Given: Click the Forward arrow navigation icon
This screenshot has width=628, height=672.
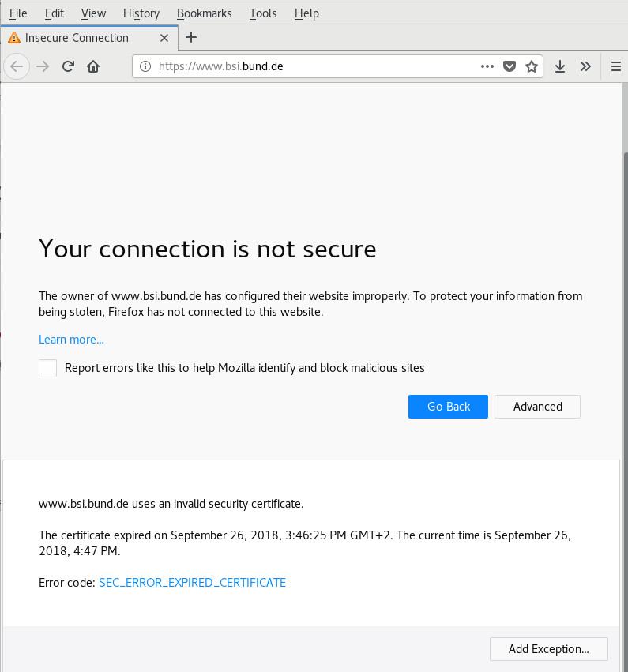Looking at the screenshot, I should (43, 66).
